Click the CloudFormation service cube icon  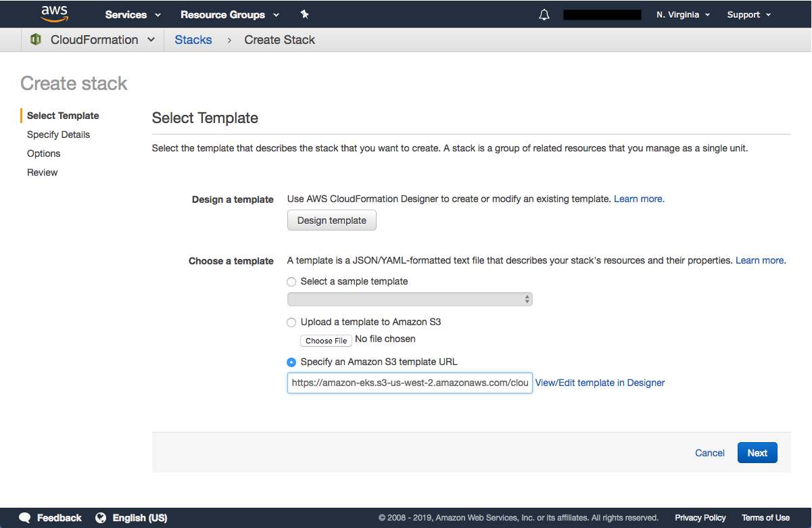(36, 40)
